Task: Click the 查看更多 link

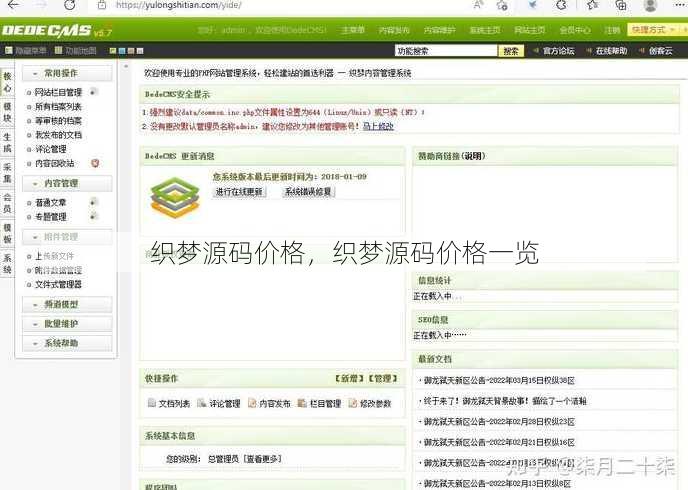Action: (x=263, y=459)
